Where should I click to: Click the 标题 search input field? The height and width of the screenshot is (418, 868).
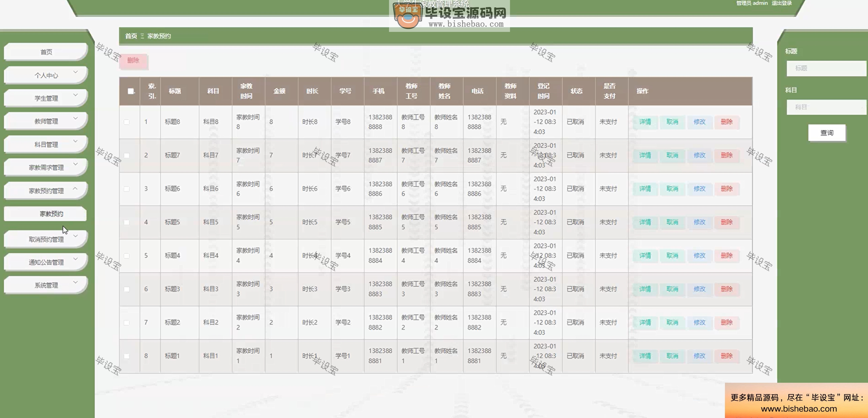(x=827, y=68)
